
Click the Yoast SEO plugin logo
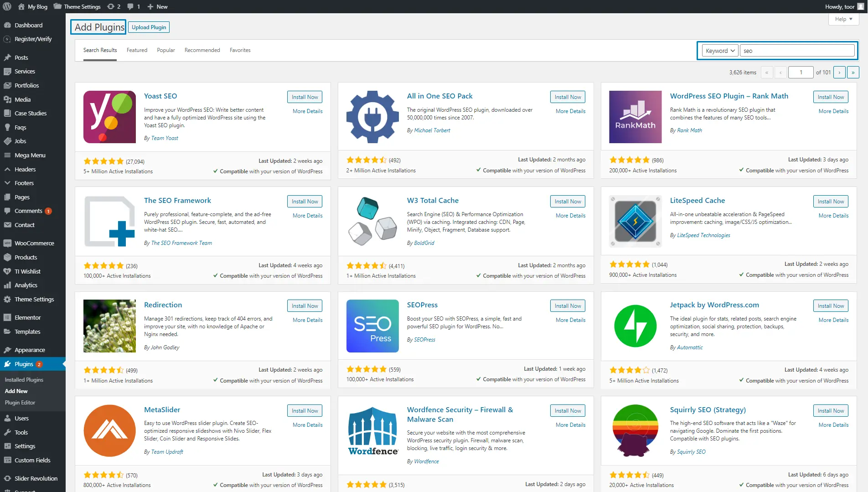coord(109,117)
